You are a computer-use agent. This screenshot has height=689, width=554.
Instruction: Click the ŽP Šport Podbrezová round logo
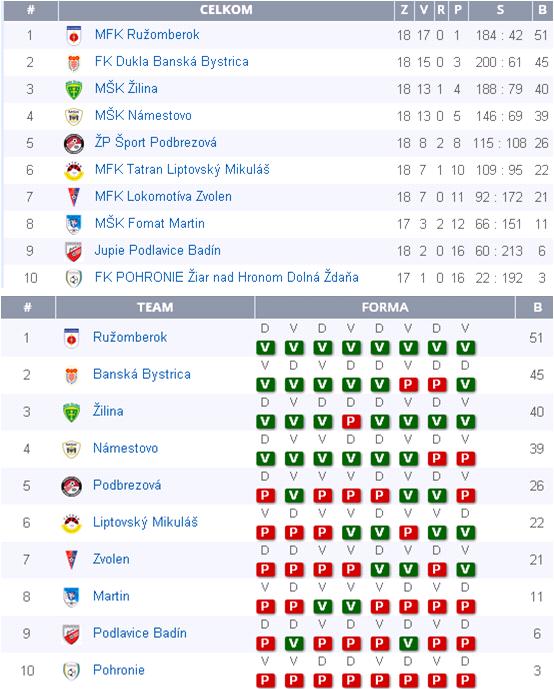[x=74, y=144]
